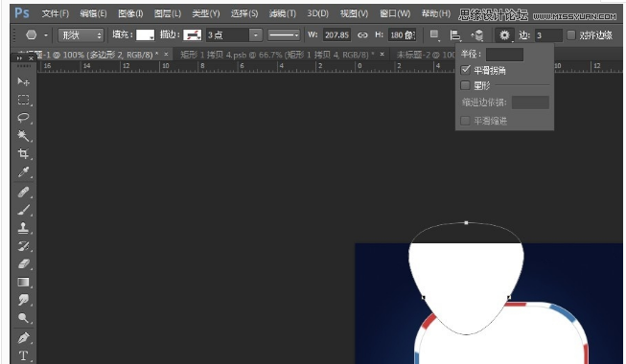Open the 选择(S) menu
Screen dimensions: 626x364
[x=244, y=13]
